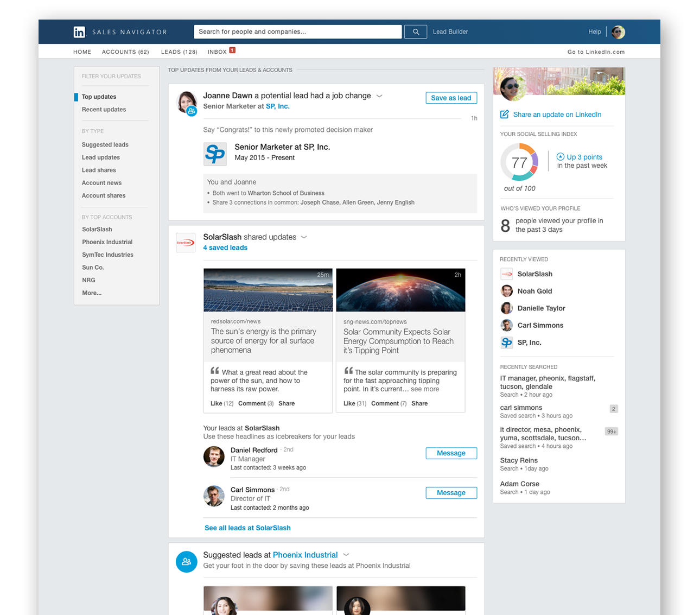700x615 pixels.
Task: Message Carl Simmons
Action: (451, 493)
